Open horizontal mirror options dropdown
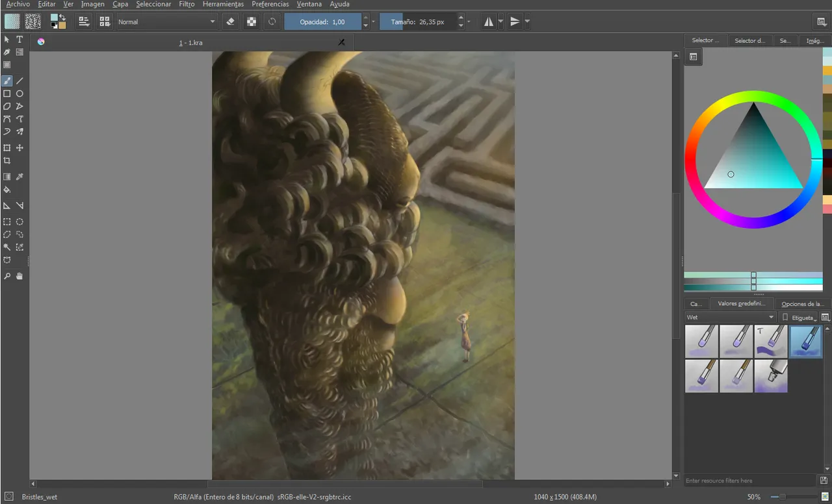 pos(500,21)
